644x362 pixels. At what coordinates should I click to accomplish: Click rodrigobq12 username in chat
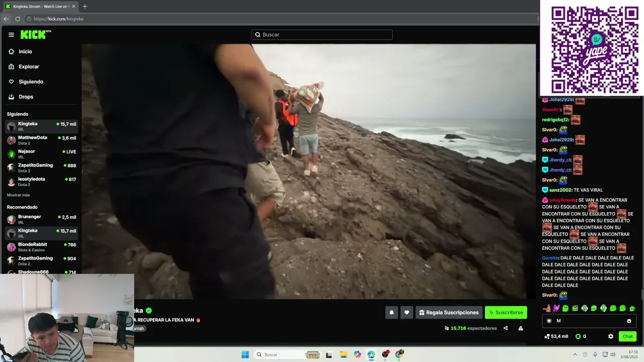(555, 120)
